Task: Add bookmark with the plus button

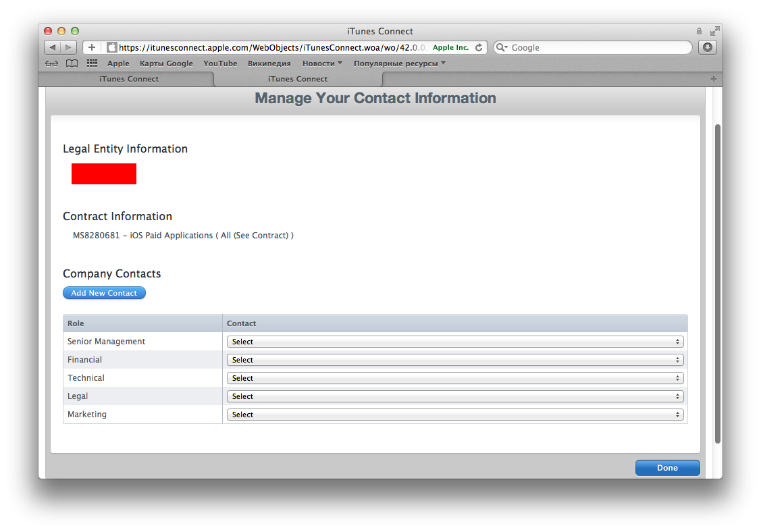Action: [91, 47]
